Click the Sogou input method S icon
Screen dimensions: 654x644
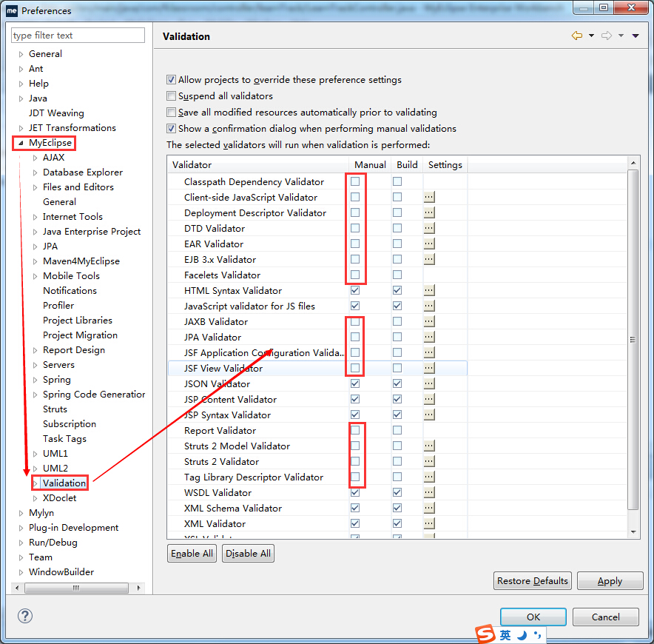485,634
